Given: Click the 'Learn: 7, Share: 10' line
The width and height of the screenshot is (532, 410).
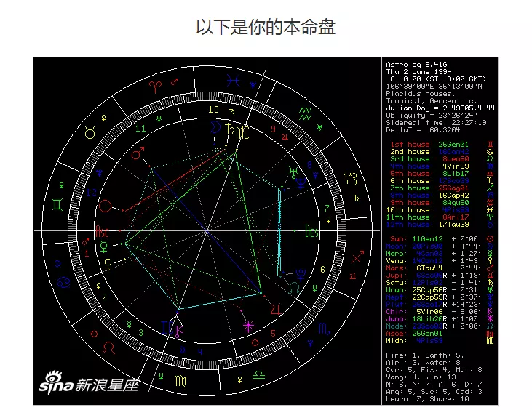Looking at the screenshot, I should pyautogui.click(x=427, y=399).
